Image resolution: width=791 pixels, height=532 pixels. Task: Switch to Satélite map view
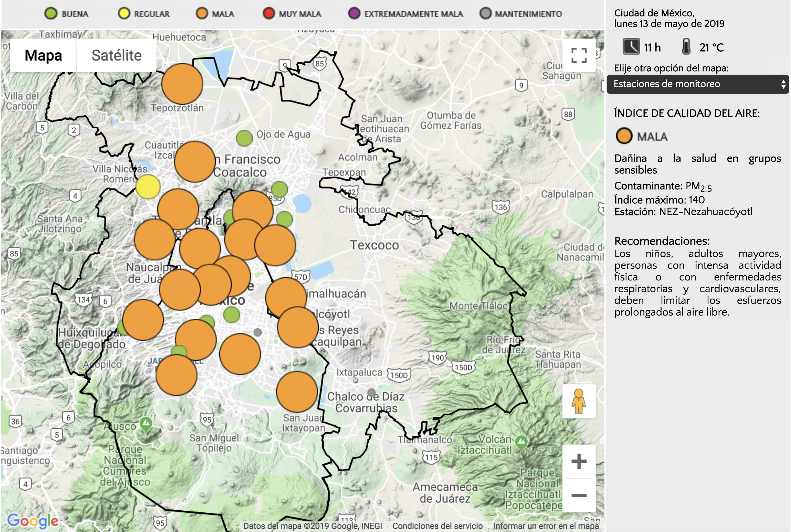point(116,55)
